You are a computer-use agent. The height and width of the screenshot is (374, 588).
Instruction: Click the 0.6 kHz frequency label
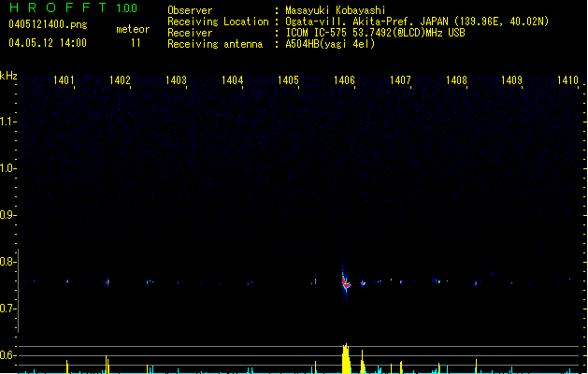point(7,355)
